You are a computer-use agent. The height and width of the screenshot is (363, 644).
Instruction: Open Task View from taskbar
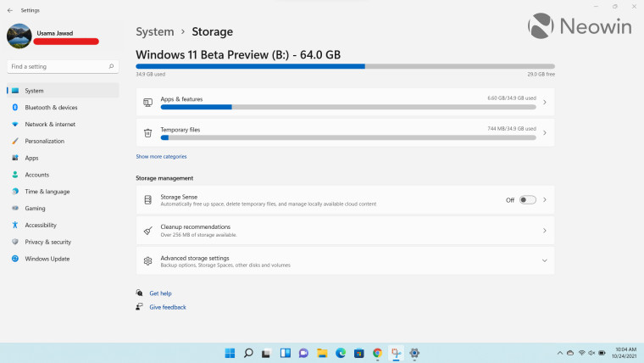tap(267, 353)
